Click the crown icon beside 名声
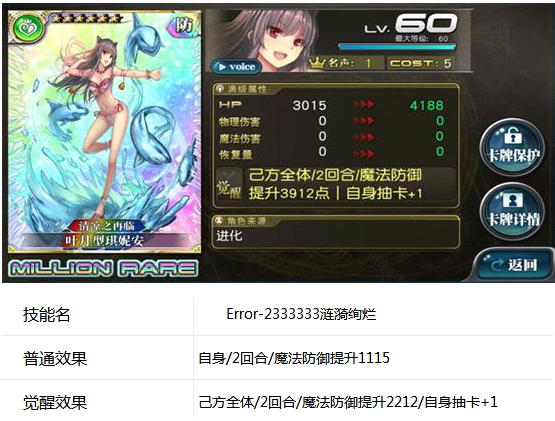 [317, 63]
